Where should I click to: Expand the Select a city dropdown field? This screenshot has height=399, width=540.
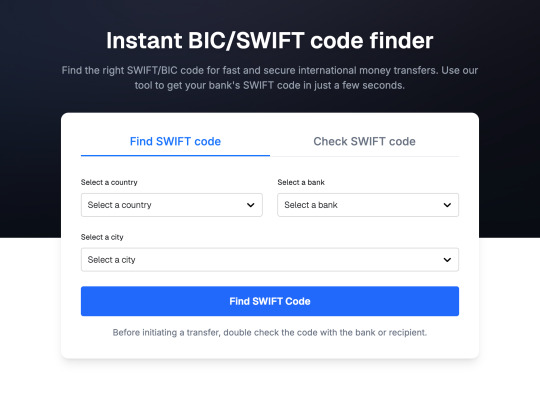click(270, 260)
